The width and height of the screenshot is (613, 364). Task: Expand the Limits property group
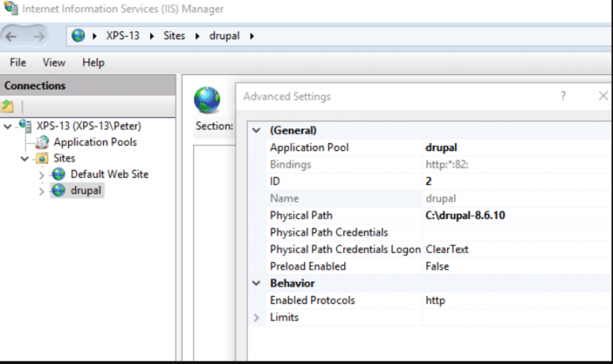coord(256,318)
